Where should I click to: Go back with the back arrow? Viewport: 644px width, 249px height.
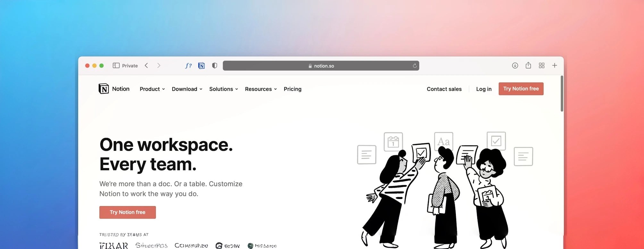coord(146,65)
